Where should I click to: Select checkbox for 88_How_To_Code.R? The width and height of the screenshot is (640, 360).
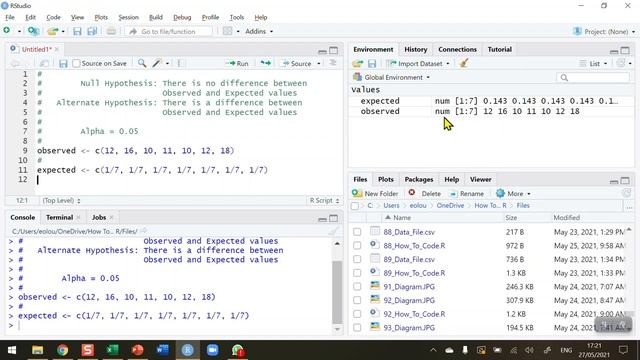coord(357,246)
